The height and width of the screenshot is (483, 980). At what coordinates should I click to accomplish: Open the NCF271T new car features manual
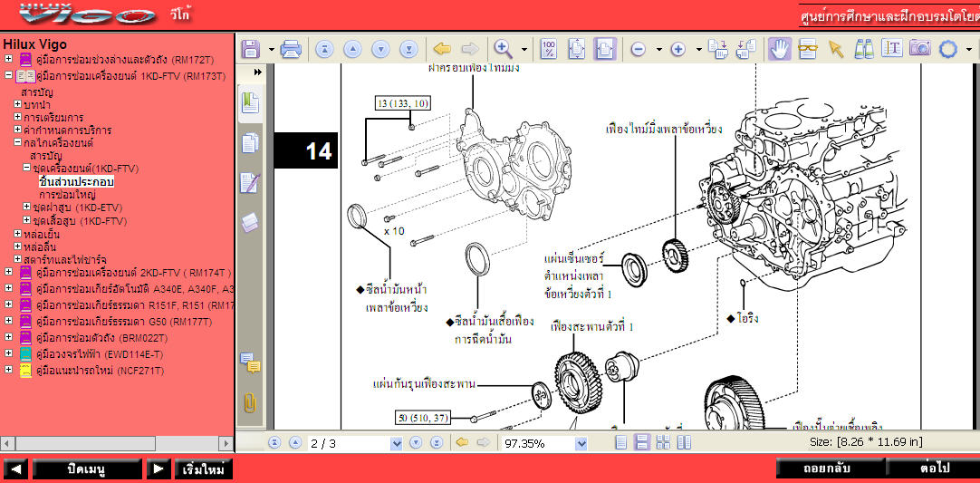point(100,371)
